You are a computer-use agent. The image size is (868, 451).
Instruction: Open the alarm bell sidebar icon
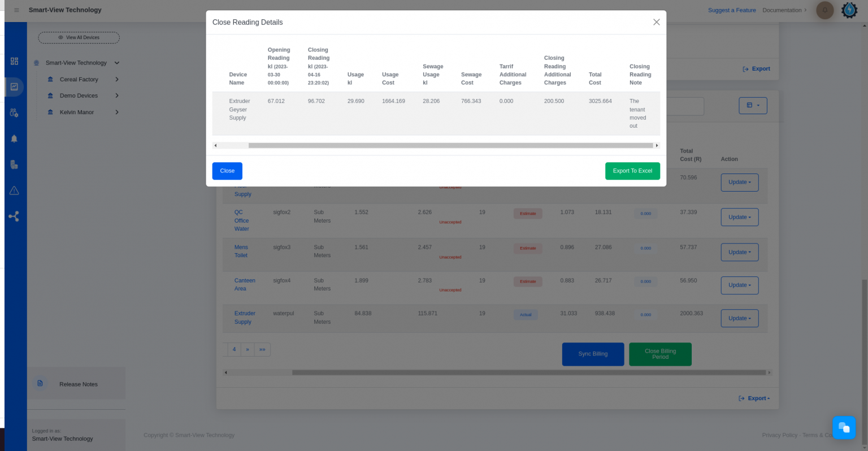click(x=14, y=138)
